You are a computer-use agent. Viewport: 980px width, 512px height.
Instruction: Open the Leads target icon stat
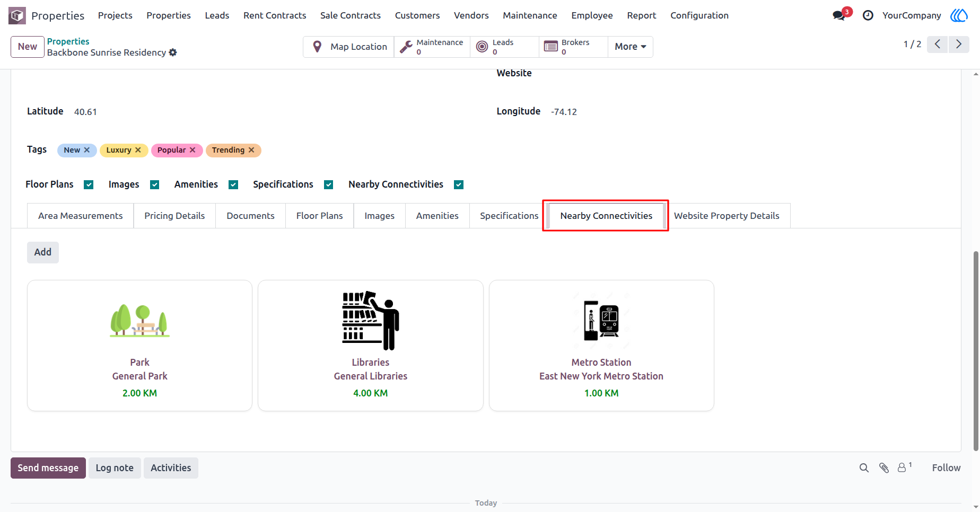pos(482,47)
